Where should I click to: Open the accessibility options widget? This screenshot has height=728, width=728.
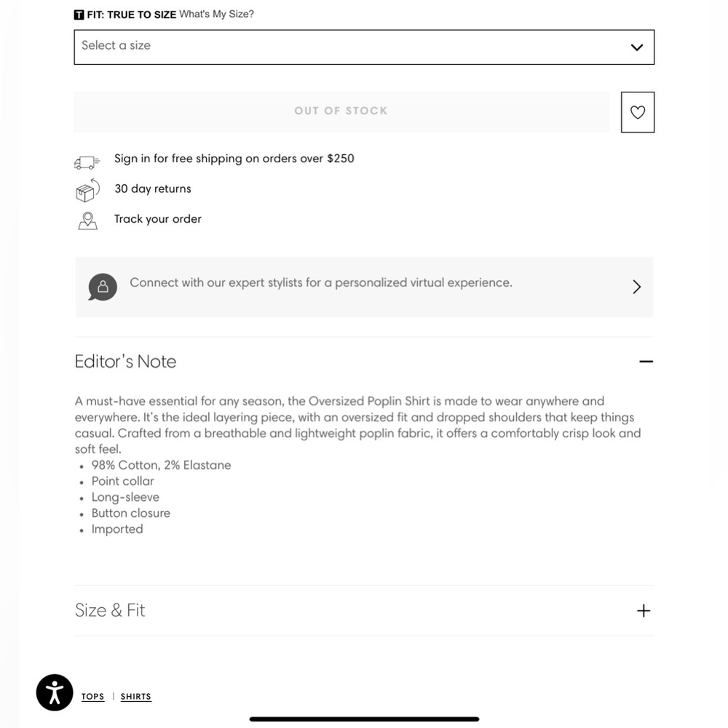(55, 692)
